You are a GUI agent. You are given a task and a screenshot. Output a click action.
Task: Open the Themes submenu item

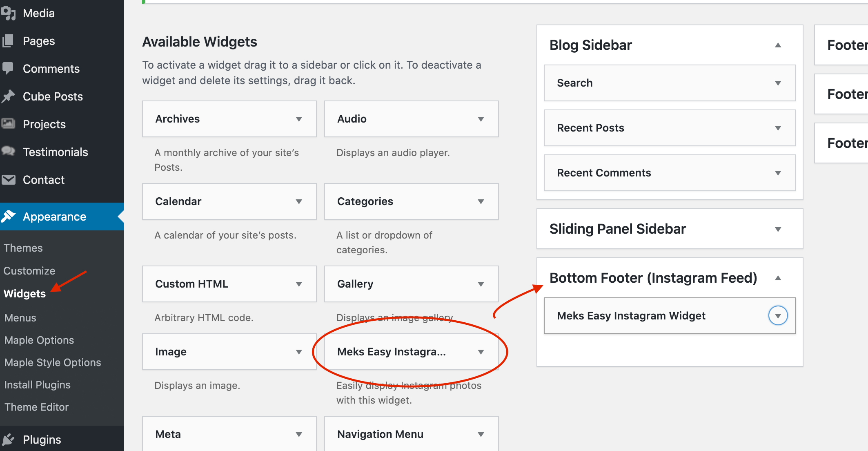click(x=23, y=248)
